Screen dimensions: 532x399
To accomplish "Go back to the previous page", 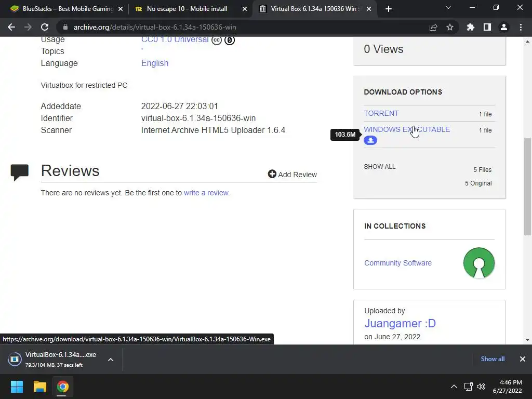I will click(x=11, y=27).
